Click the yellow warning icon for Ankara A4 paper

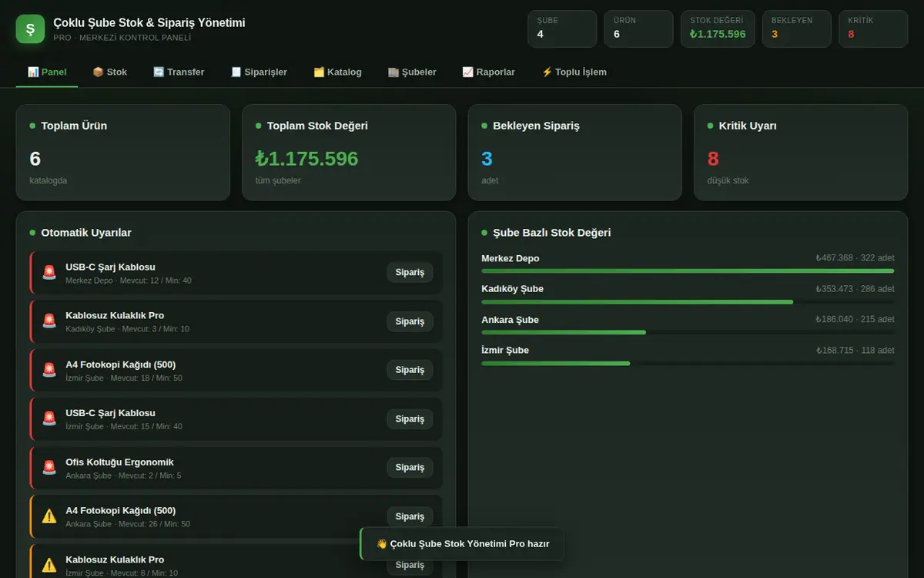(x=49, y=516)
